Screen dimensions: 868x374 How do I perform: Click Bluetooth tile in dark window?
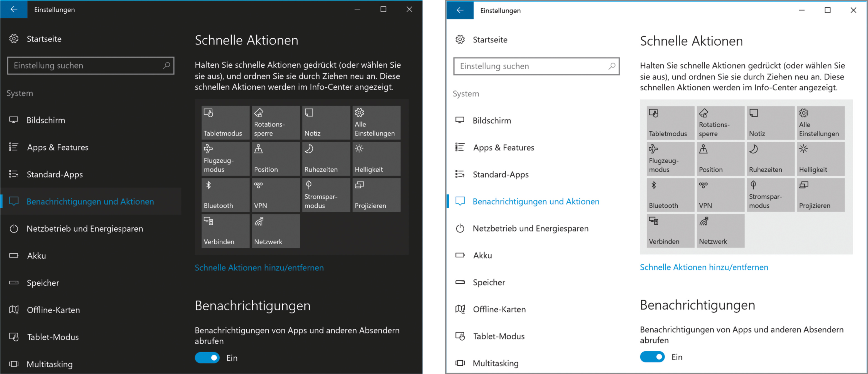click(x=225, y=195)
